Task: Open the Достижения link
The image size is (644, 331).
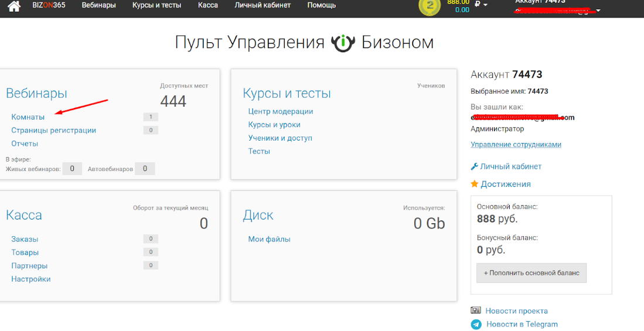Action: [506, 184]
